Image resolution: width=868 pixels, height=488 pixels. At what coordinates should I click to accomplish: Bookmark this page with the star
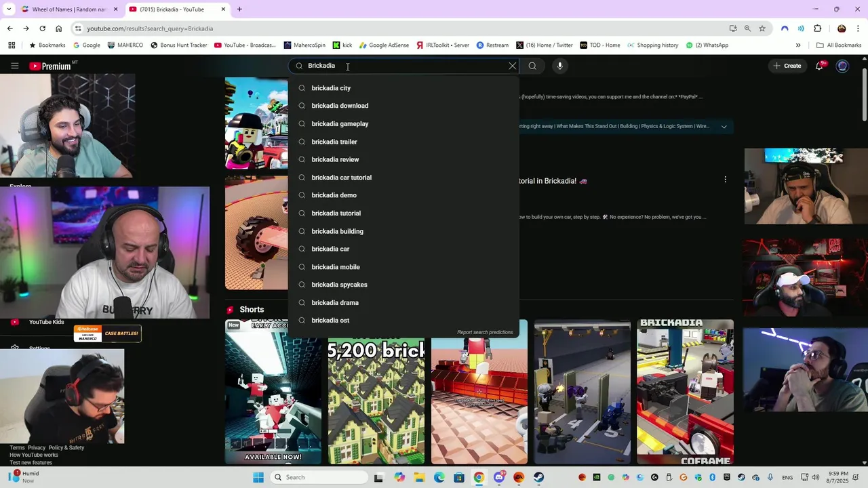762,28
